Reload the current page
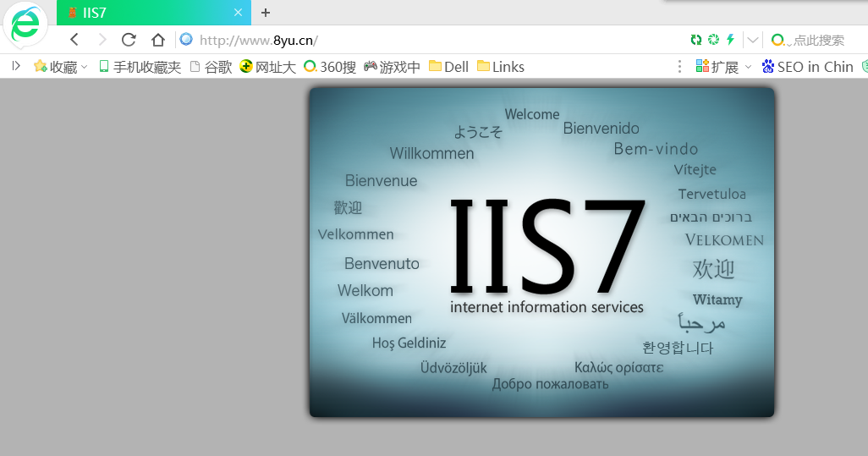 (x=129, y=40)
